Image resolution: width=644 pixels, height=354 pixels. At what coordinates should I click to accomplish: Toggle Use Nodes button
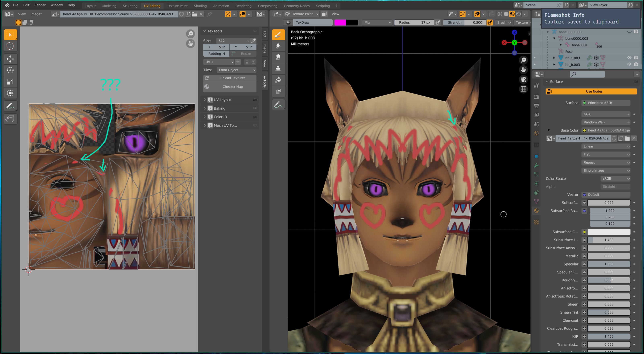591,91
